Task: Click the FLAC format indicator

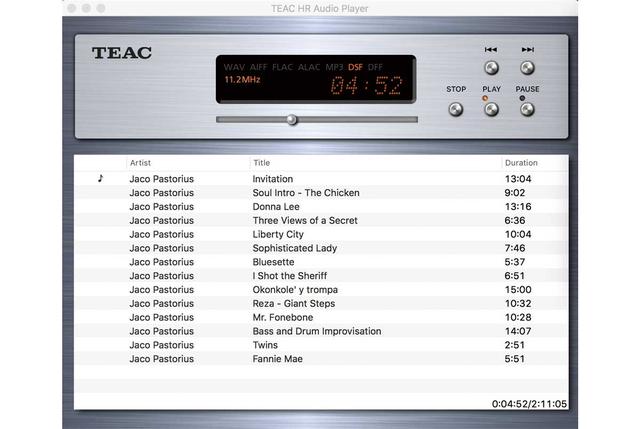Action: pyautogui.click(x=282, y=67)
